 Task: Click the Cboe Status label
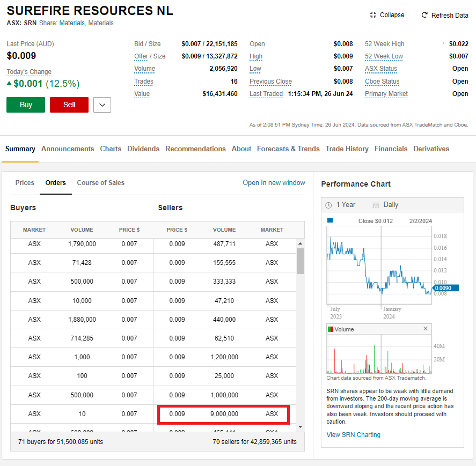point(382,82)
